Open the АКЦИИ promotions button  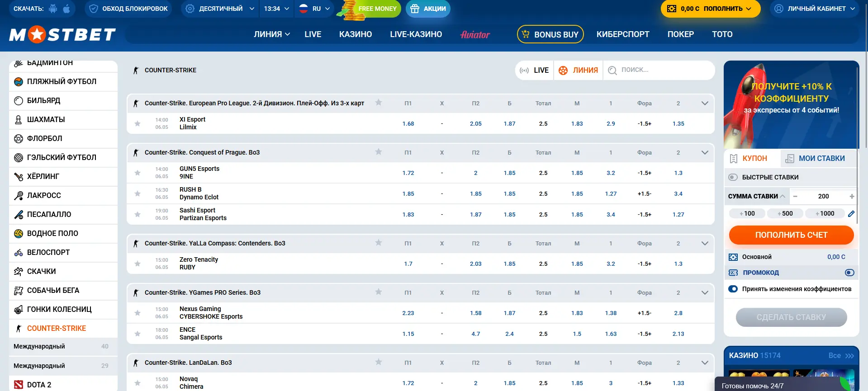pyautogui.click(x=428, y=9)
